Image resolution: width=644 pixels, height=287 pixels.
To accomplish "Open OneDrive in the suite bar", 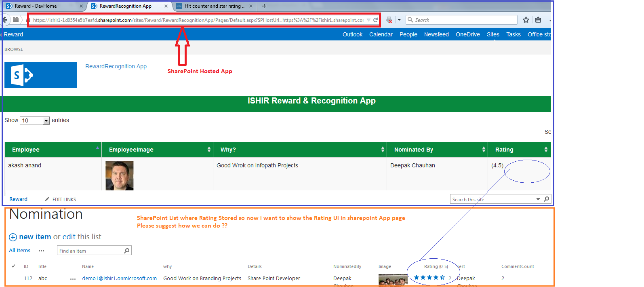I will 468,34.
